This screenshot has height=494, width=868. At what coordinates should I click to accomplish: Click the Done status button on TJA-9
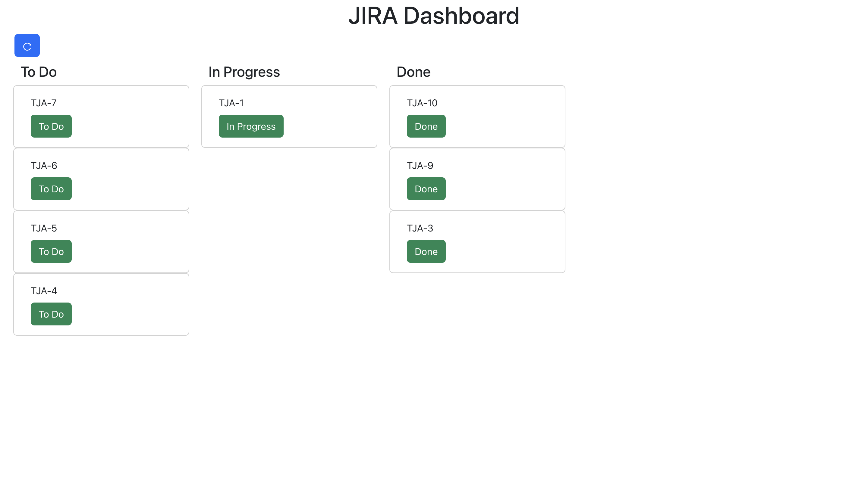coord(426,189)
